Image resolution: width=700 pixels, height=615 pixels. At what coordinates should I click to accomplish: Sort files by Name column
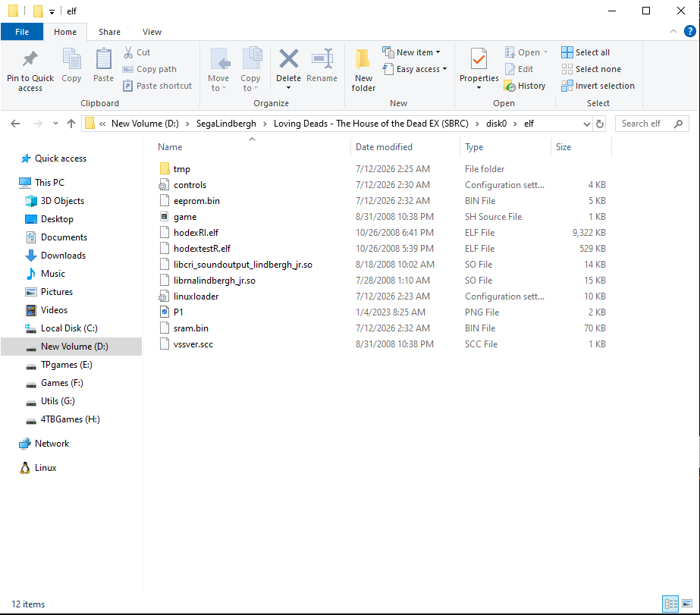pyautogui.click(x=170, y=147)
